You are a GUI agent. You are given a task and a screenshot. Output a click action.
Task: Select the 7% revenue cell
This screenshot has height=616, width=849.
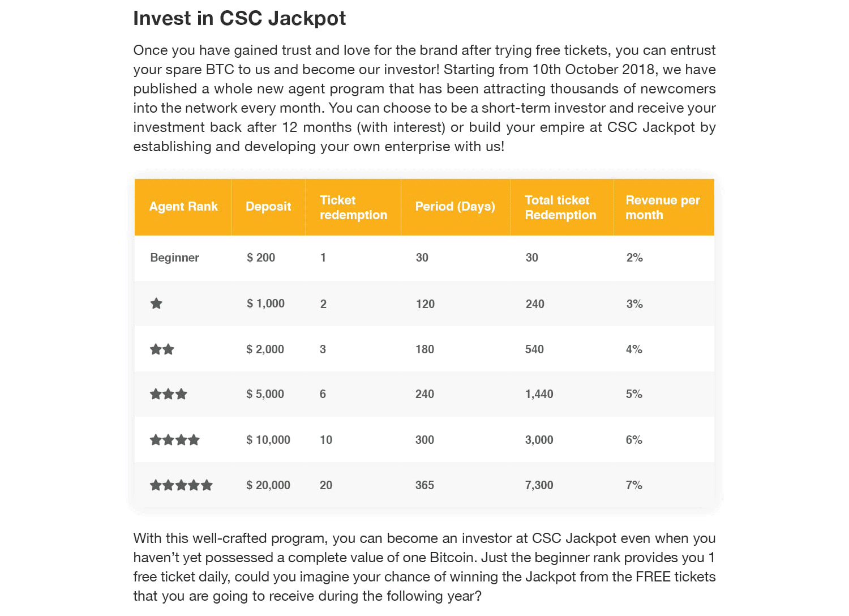[x=634, y=485]
